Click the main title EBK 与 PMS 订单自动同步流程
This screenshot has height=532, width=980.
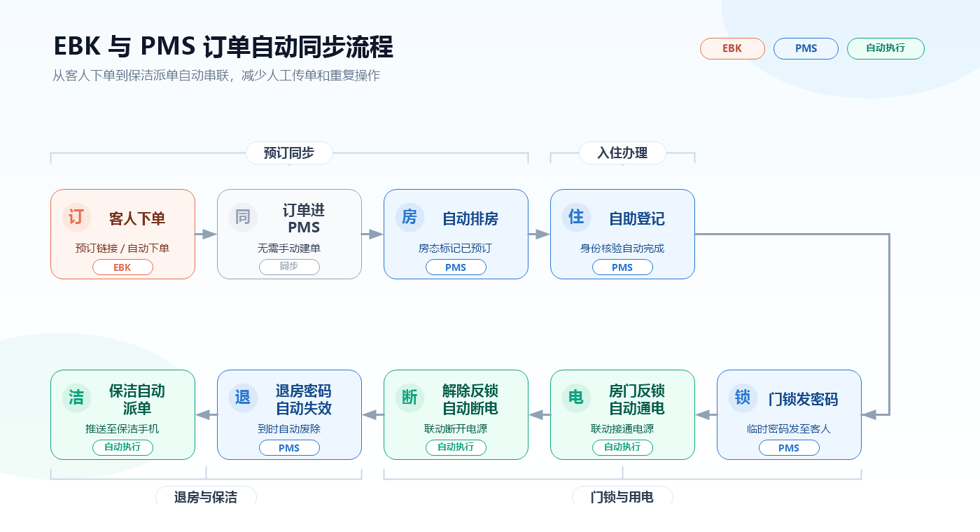(x=223, y=47)
